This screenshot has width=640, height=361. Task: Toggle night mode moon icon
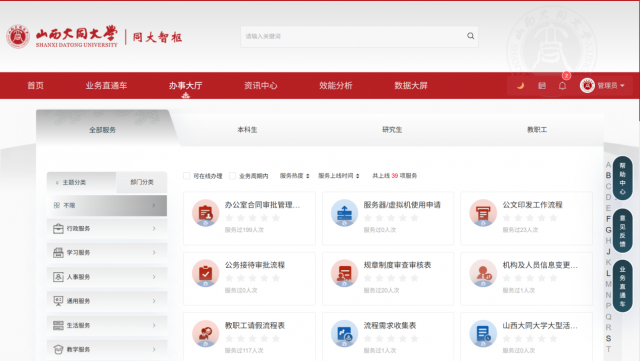(x=520, y=85)
